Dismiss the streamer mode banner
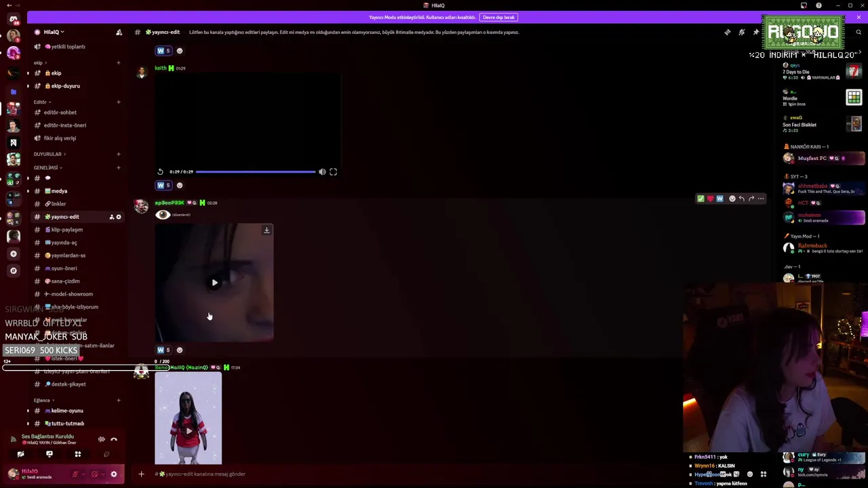Viewport: 868px width, 488px height. tap(859, 17)
